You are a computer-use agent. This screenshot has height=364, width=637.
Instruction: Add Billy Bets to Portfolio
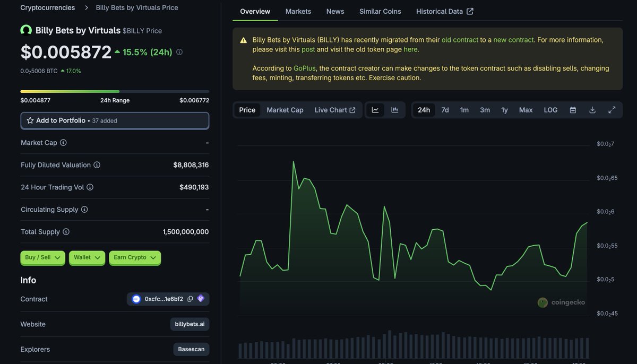tap(115, 120)
